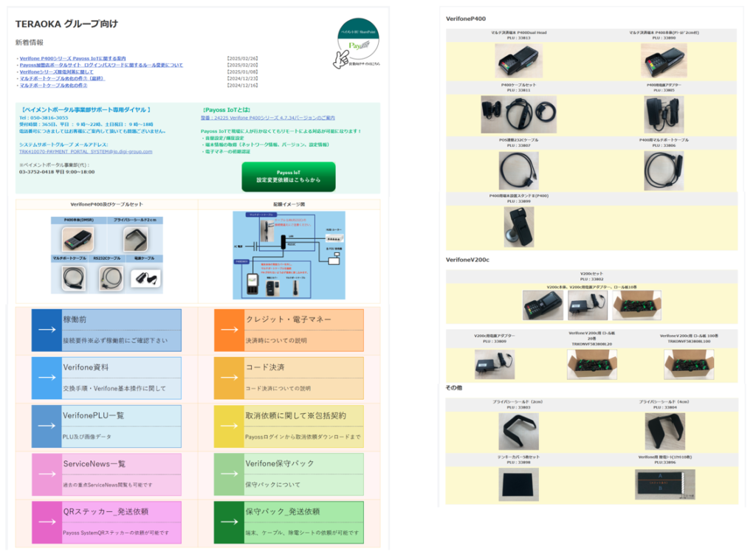Click the arrow icon on the 稼働前 tile

tap(47, 330)
